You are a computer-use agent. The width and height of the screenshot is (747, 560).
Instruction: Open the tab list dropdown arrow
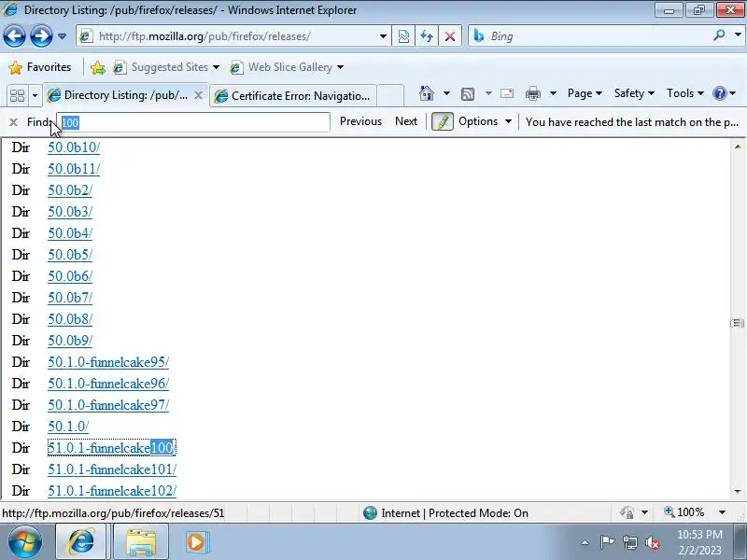click(35, 96)
